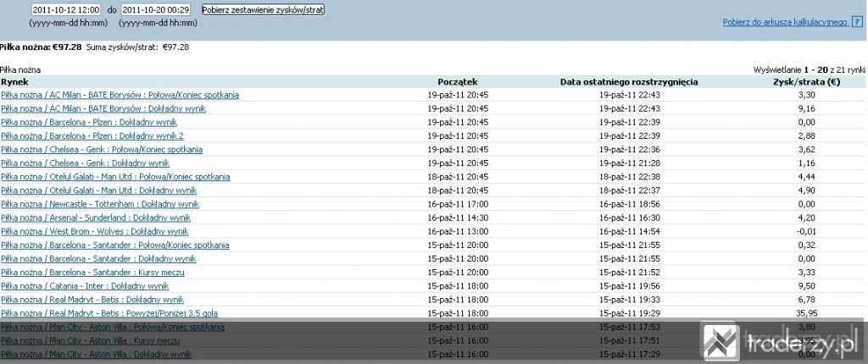Click Data ostatniego rozstrzygnięcia column header
The image size is (868, 364).
pyautogui.click(x=630, y=82)
